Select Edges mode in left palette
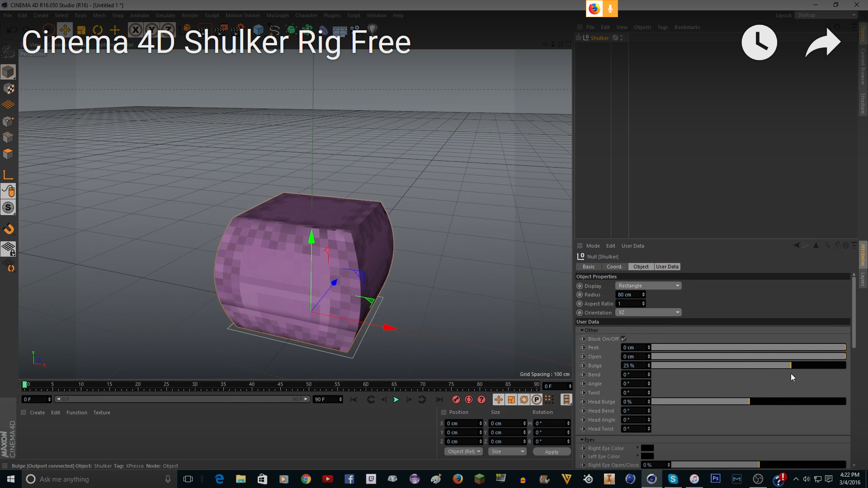 (x=8, y=137)
